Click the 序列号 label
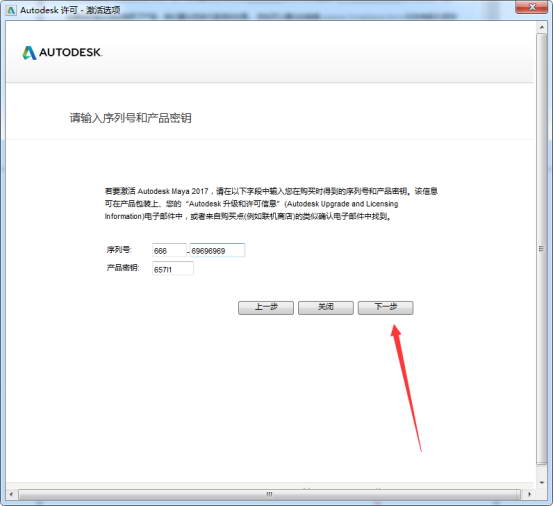Screen dimensions: 554x506 tap(119, 250)
